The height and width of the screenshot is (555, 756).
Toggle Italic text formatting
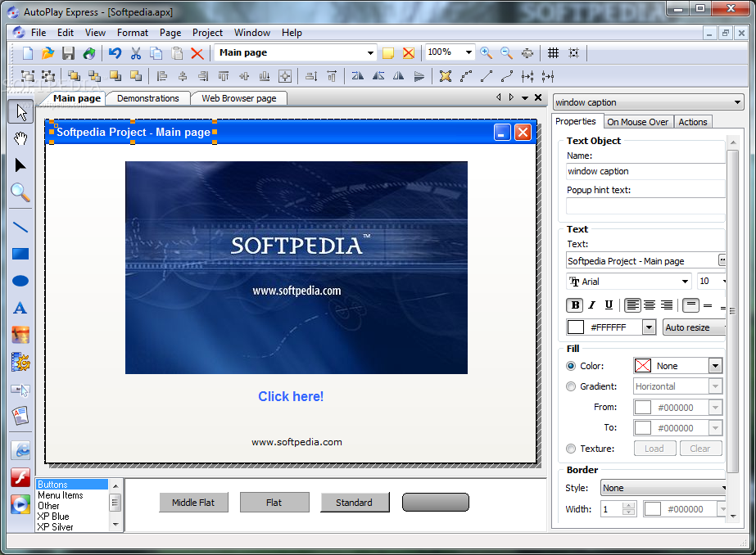592,305
